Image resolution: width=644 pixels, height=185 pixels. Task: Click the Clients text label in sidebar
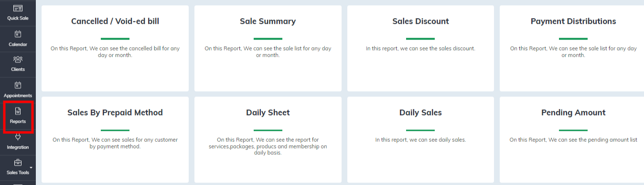pyautogui.click(x=18, y=69)
